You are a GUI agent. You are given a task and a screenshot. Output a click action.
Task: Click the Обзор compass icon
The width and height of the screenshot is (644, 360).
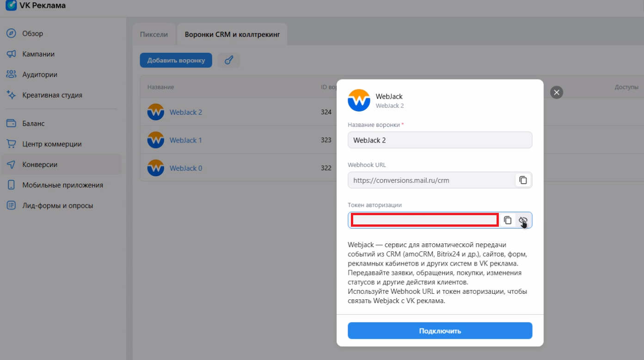11,34
